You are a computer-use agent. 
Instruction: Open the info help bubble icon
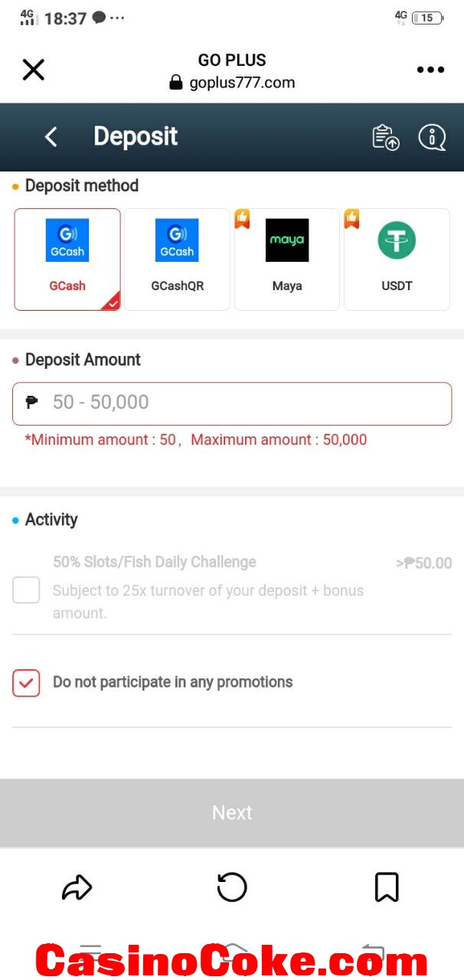pos(432,137)
